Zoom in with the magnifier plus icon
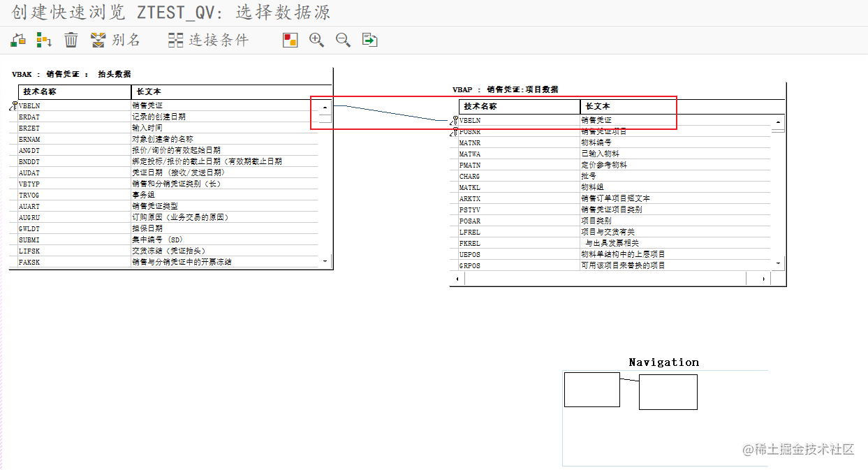 [316, 40]
